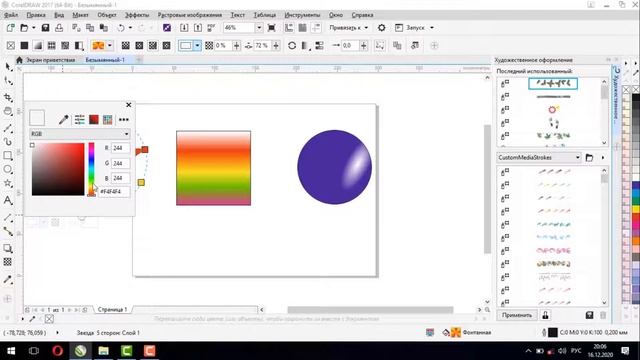Open the Эффекты menu
The height and width of the screenshot is (360, 640).
point(137,15)
